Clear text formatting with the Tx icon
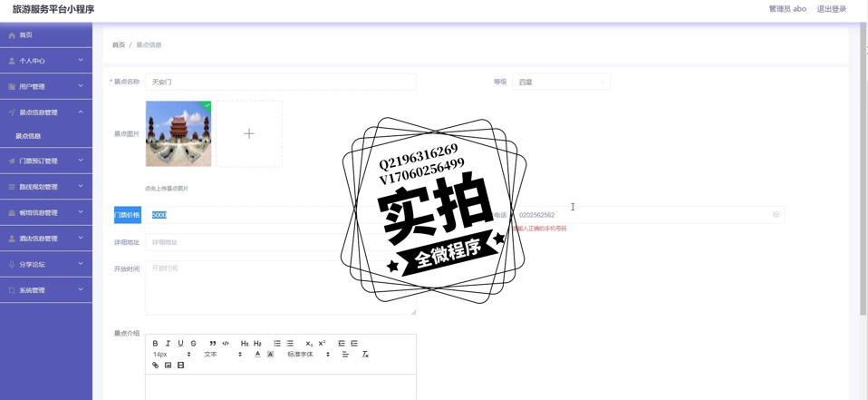 tap(365, 355)
